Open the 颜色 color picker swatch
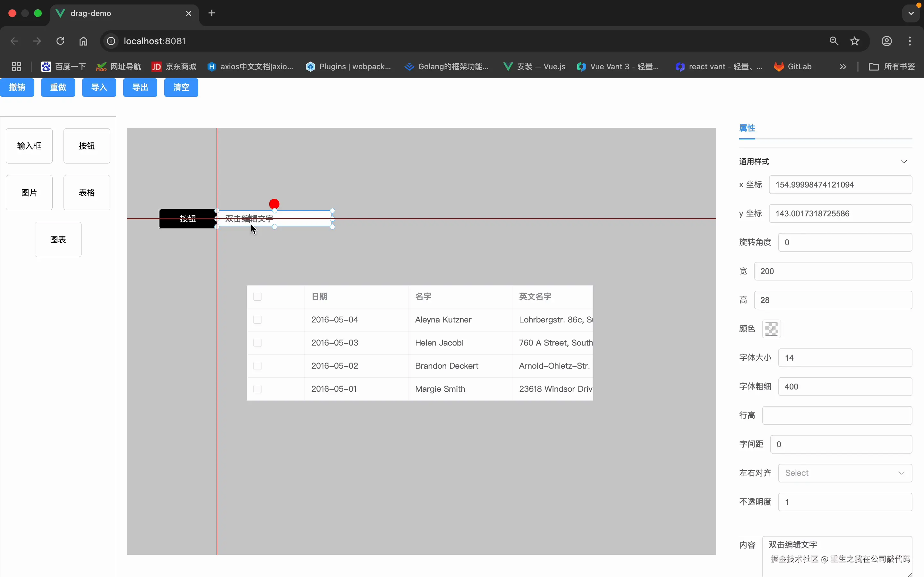 (771, 329)
